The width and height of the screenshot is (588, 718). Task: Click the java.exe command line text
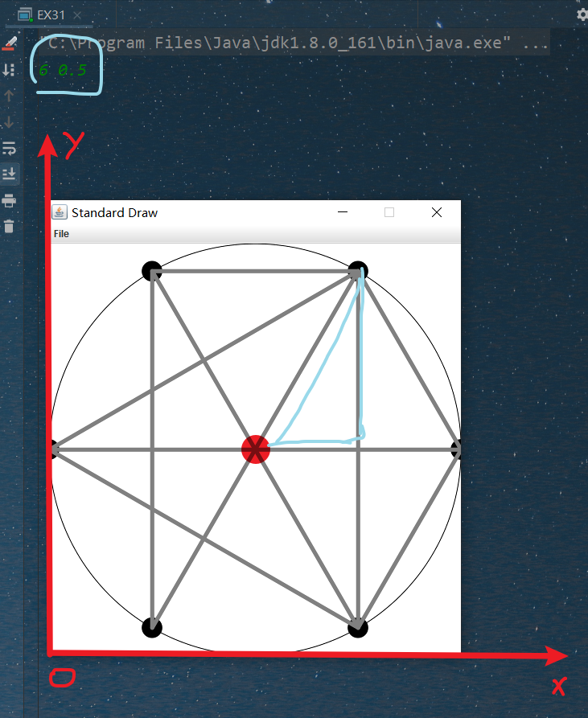[x=293, y=43]
